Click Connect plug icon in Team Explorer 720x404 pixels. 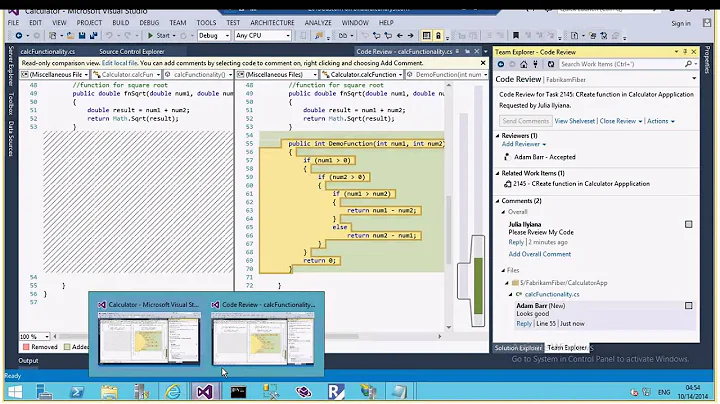[x=535, y=64]
